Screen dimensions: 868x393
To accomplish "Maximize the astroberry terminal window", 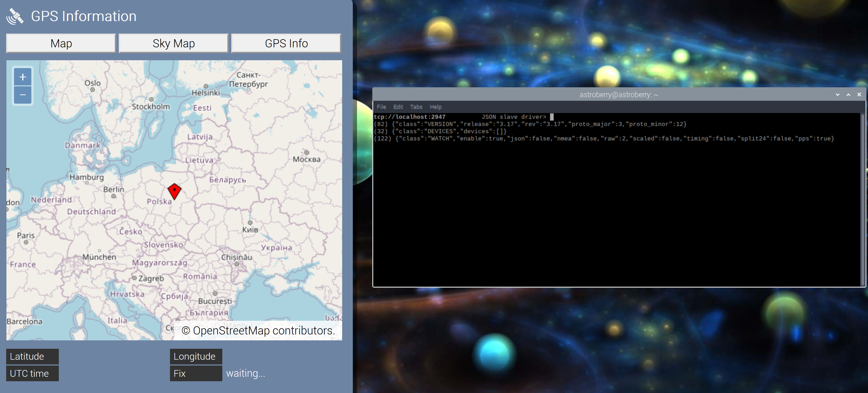I will tap(848, 95).
